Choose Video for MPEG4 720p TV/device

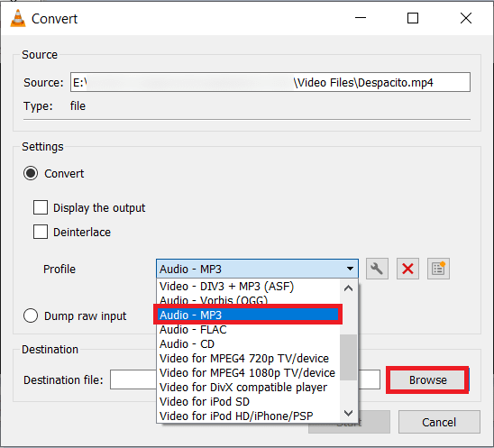tap(248, 358)
